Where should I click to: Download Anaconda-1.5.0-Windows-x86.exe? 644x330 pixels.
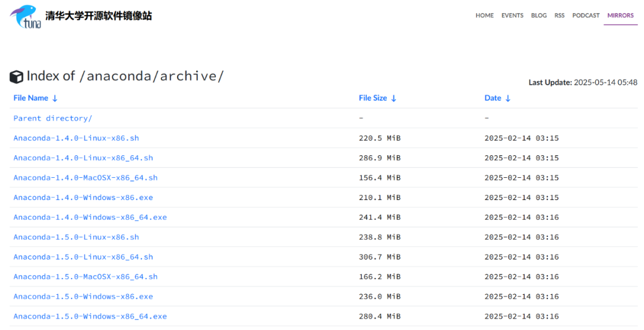pyautogui.click(x=83, y=297)
